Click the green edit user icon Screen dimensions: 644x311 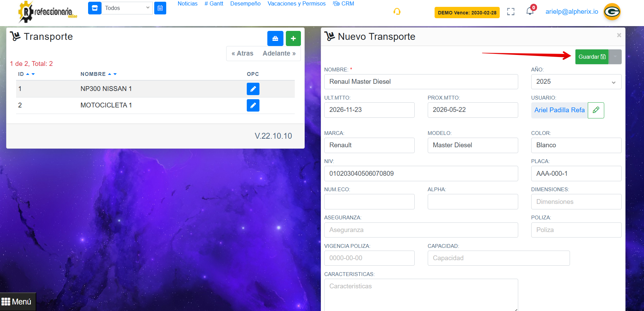[596, 110]
